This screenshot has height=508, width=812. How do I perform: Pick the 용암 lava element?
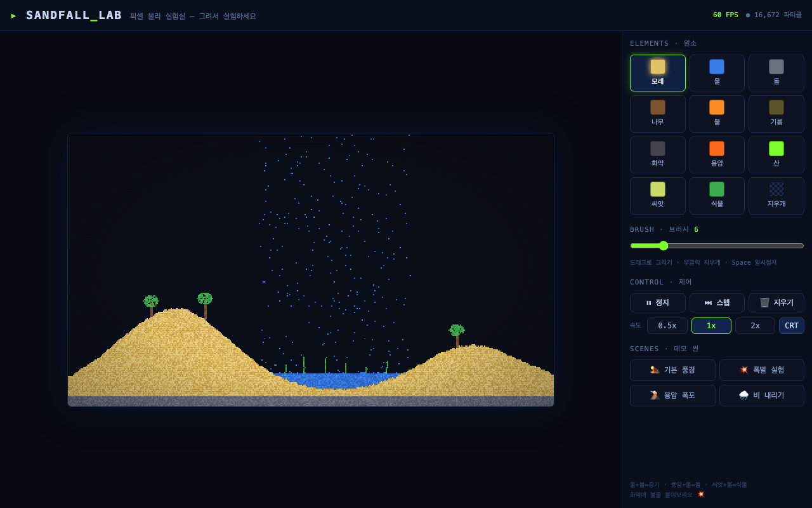[x=717, y=155]
